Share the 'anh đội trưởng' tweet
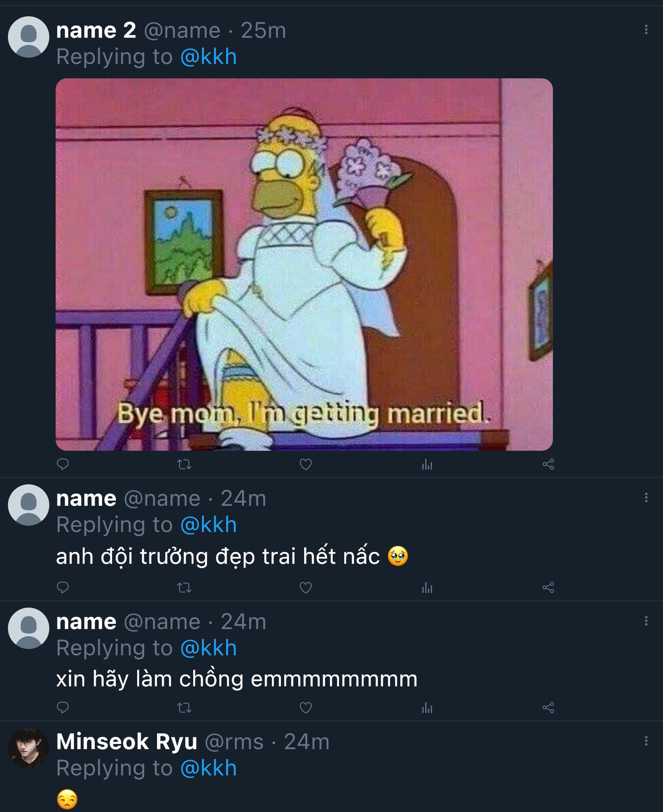Viewport: 663px width, 812px height. (x=548, y=587)
